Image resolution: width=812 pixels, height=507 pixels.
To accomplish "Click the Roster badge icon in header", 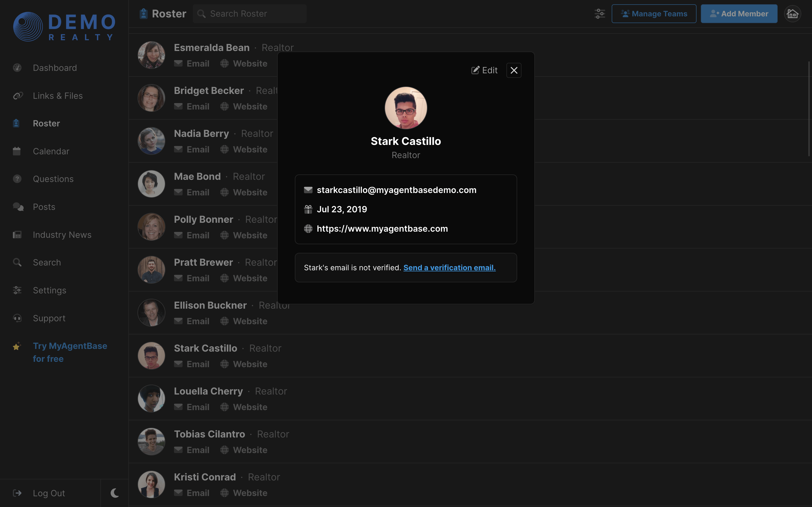I will [144, 14].
